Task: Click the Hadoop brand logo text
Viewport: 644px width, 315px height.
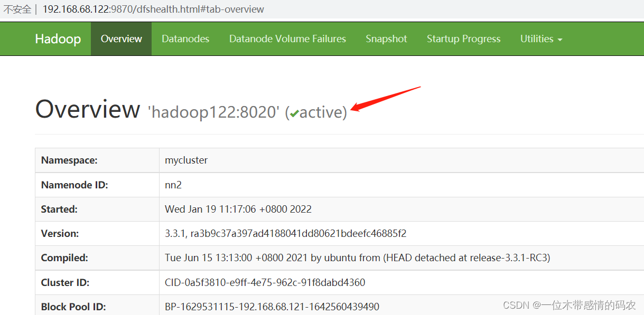Action: 58,39
